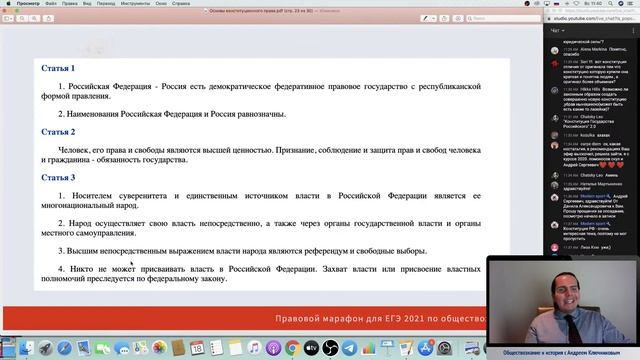Open the Apple menu
The width and height of the screenshot is (640, 360).
click(8, 3)
